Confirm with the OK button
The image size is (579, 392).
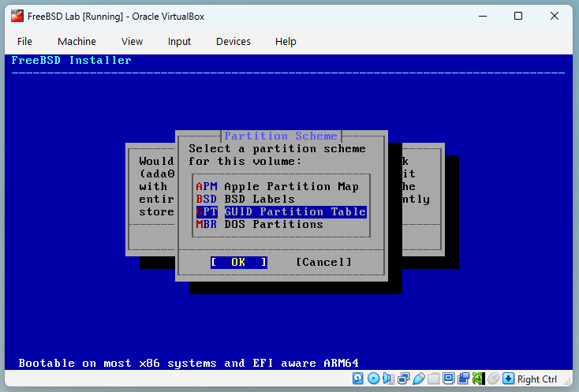point(239,262)
